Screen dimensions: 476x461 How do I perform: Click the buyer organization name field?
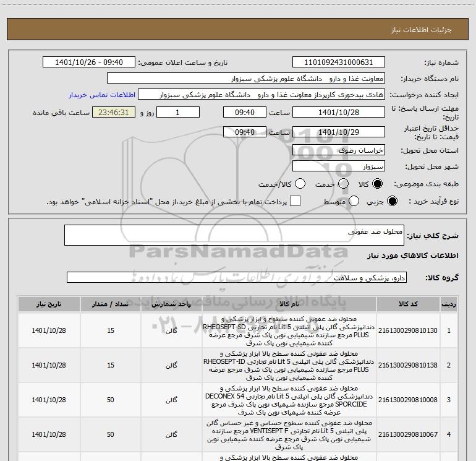pyautogui.click(x=246, y=79)
